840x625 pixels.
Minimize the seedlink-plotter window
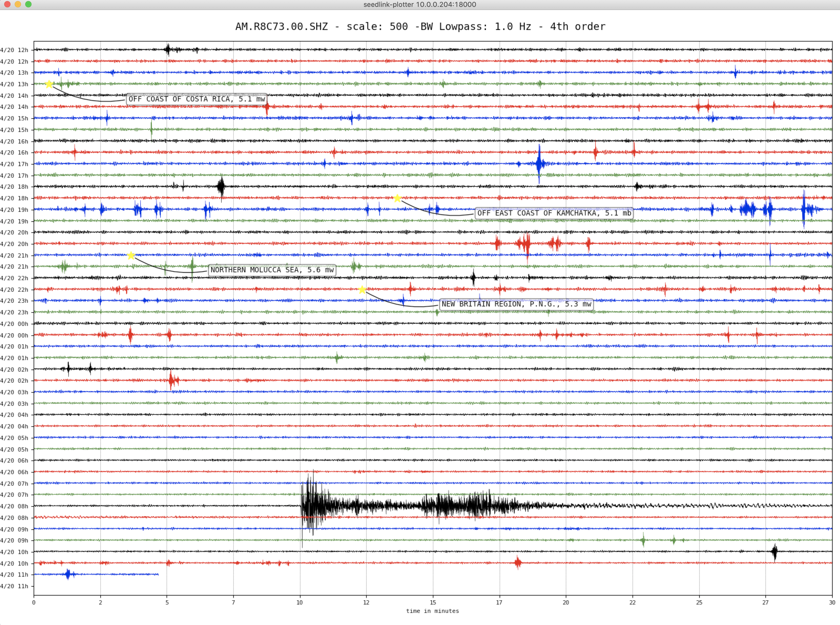pyautogui.click(x=18, y=4)
